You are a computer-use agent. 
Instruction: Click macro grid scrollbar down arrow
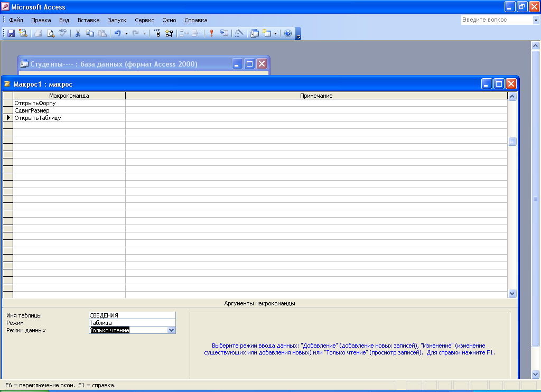pos(512,293)
